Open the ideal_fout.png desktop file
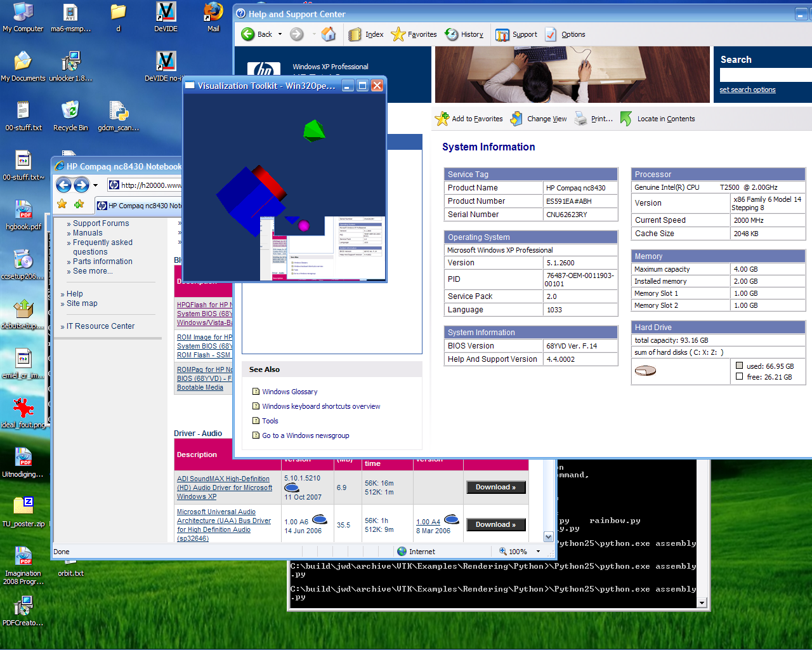812x650 pixels. coord(23,413)
